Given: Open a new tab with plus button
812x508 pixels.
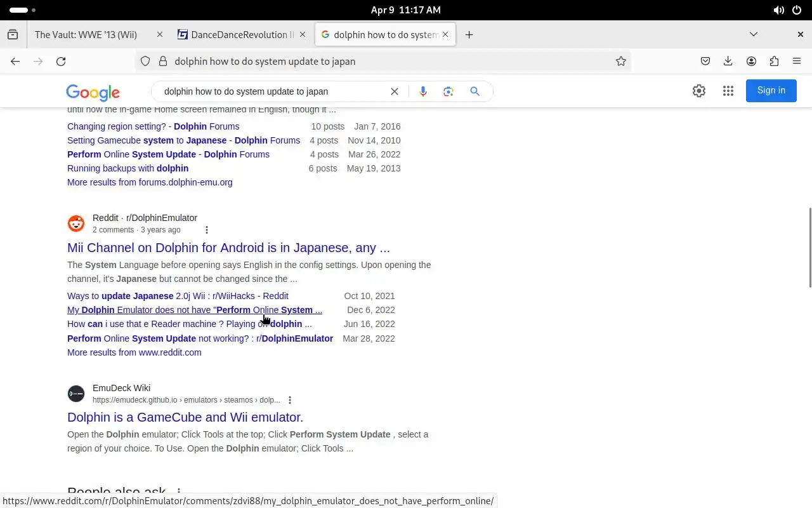Looking at the screenshot, I should (x=469, y=35).
